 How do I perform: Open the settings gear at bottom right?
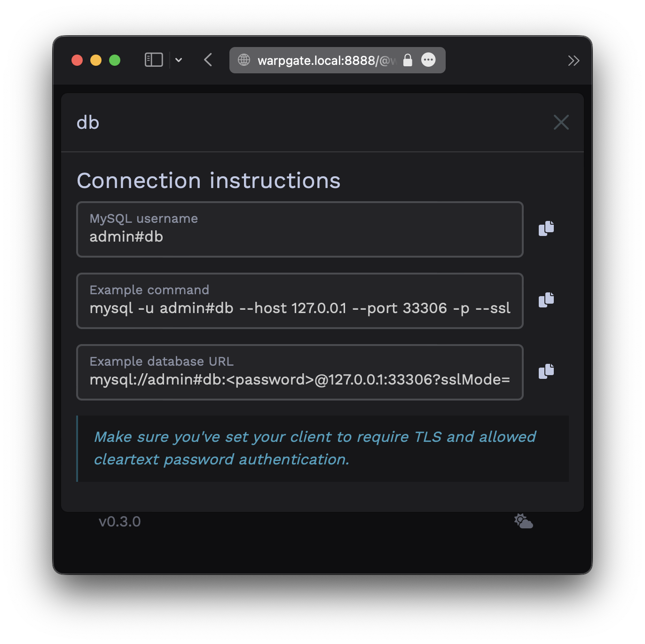click(x=523, y=521)
